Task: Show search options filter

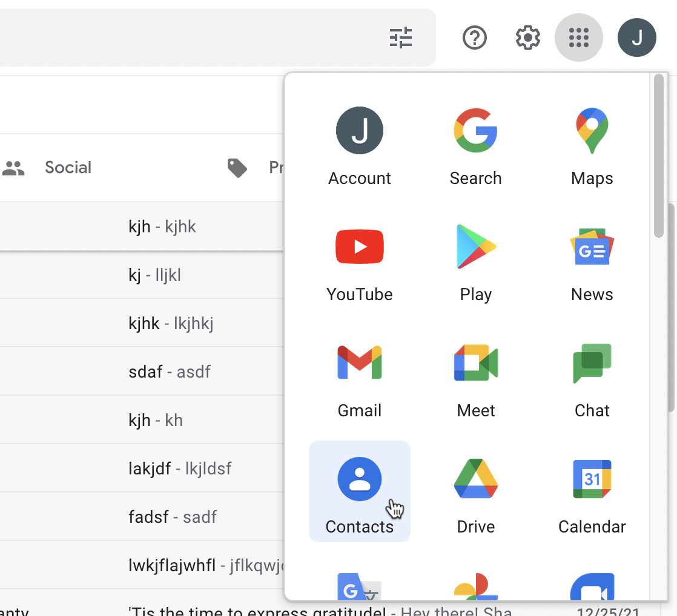Action: [x=400, y=38]
